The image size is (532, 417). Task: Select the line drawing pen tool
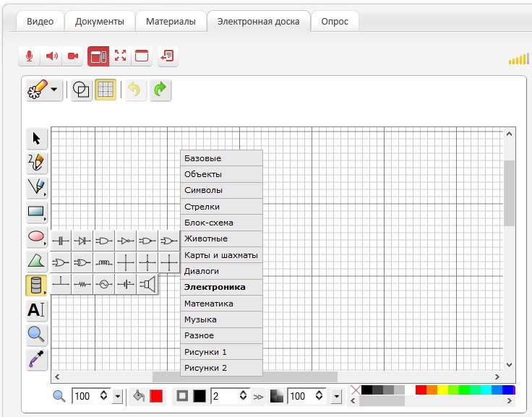tap(36, 187)
